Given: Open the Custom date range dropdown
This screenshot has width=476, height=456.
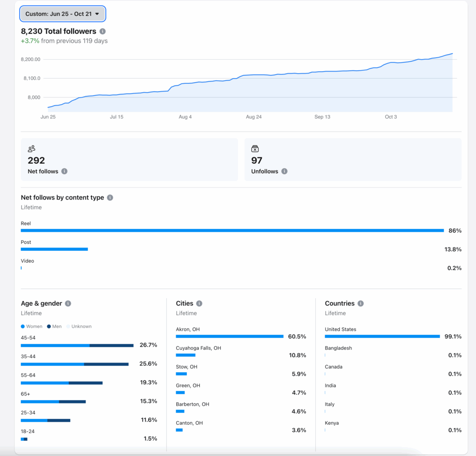Looking at the screenshot, I should pos(63,14).
